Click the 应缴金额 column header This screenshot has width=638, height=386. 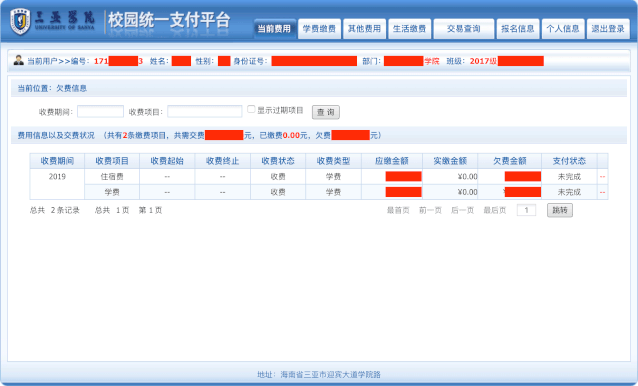coord(392,161)
